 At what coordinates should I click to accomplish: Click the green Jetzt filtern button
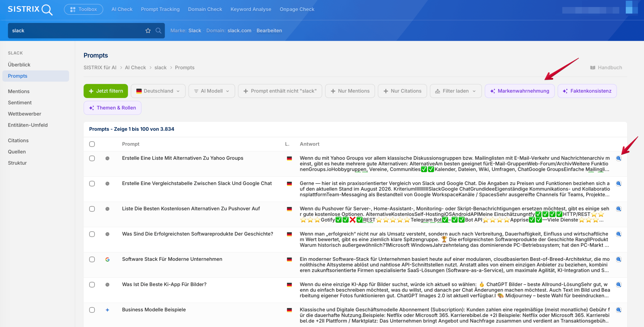click(106, 91)
